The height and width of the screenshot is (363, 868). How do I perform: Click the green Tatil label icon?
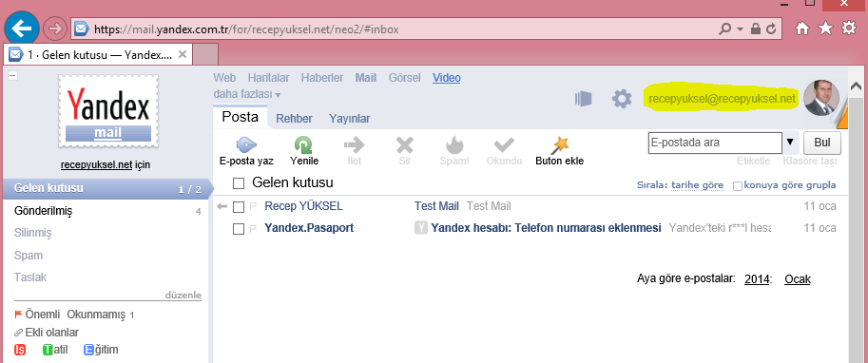click(48, 350)
